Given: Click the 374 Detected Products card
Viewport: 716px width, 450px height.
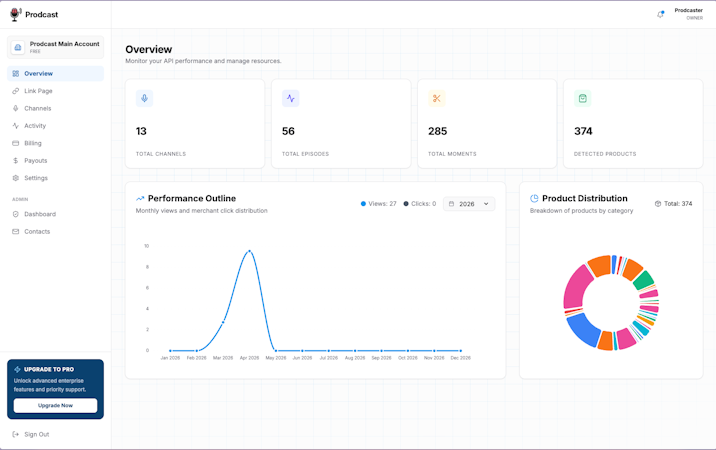Looking at the screenshot, I should coord(633,124).
